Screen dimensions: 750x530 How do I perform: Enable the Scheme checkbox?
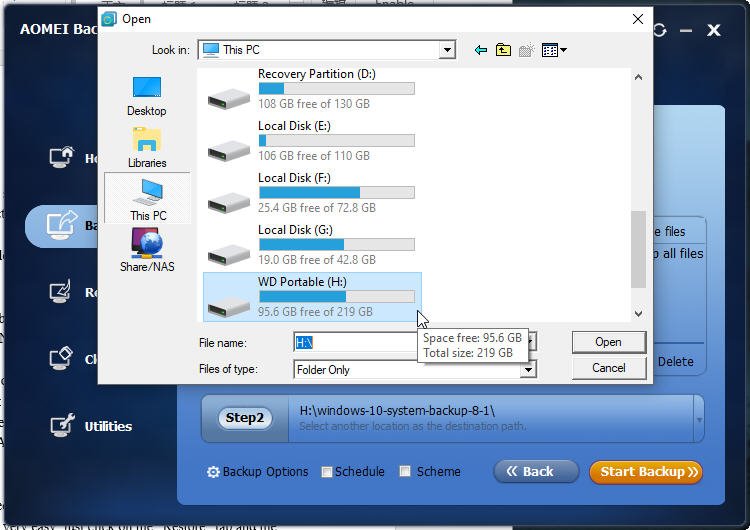(405, 471)
